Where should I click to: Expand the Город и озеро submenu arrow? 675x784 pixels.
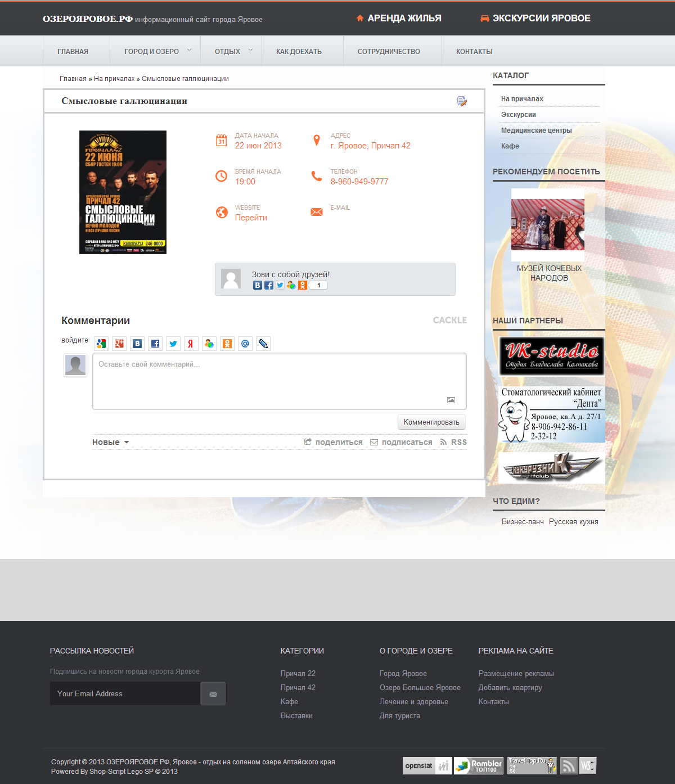[x=190, y=50]
